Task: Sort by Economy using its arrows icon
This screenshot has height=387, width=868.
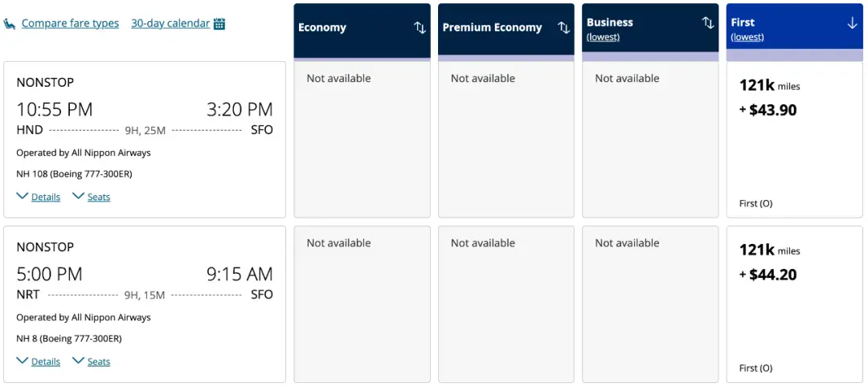Action: point(420,27)
